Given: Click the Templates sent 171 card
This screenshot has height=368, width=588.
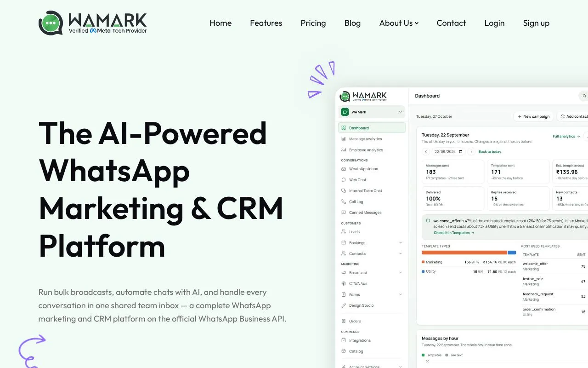Looking at the screenshot, I should [x=518, y=172].
